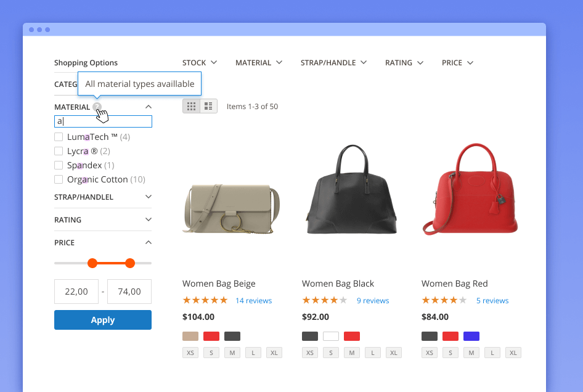Click the minimum price input field
This screenshot has height=392, width=583.
point(76,292)
